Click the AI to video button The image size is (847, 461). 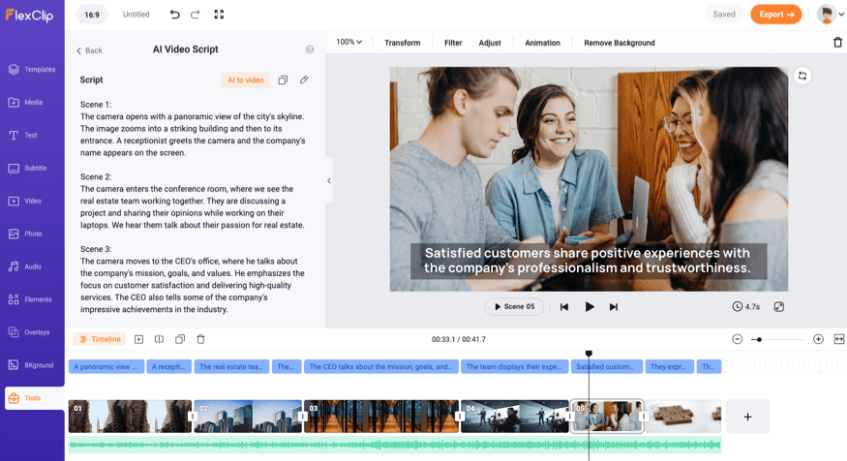[245, 80]
